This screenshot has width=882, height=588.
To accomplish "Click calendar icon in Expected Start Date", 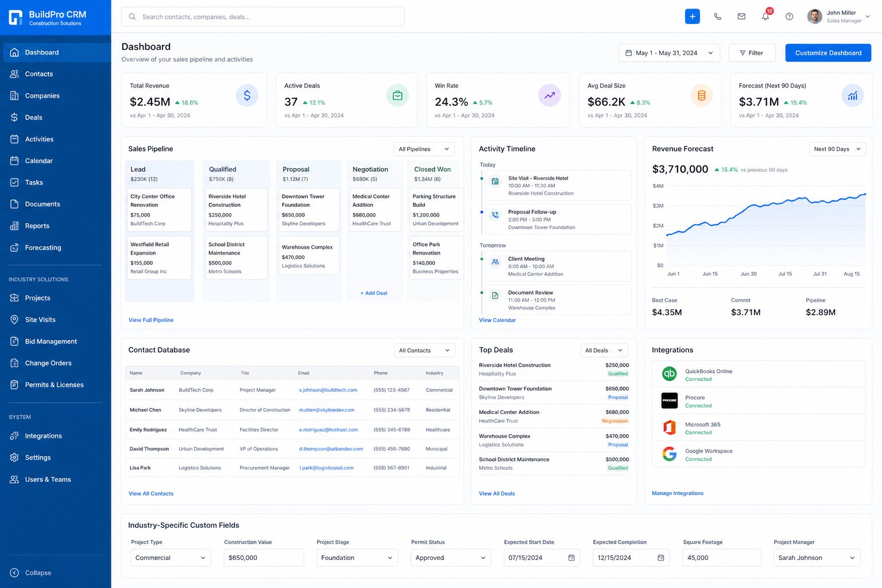I will pos(571,558).
